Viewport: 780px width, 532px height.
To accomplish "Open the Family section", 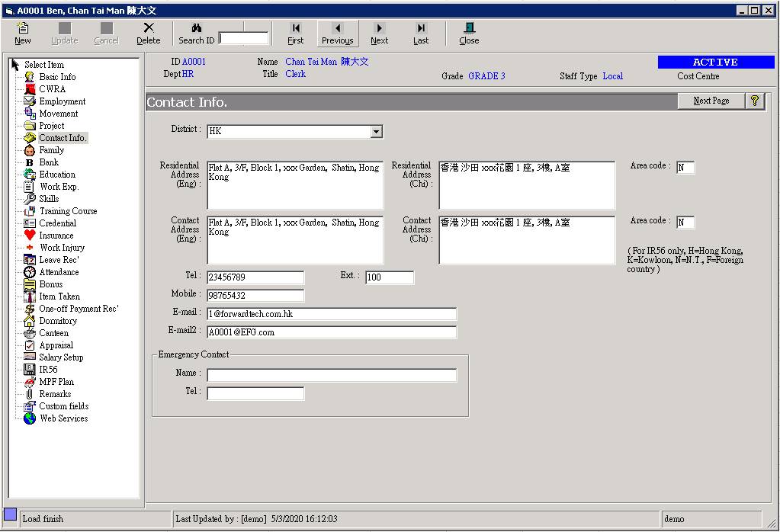I will 52,149.
